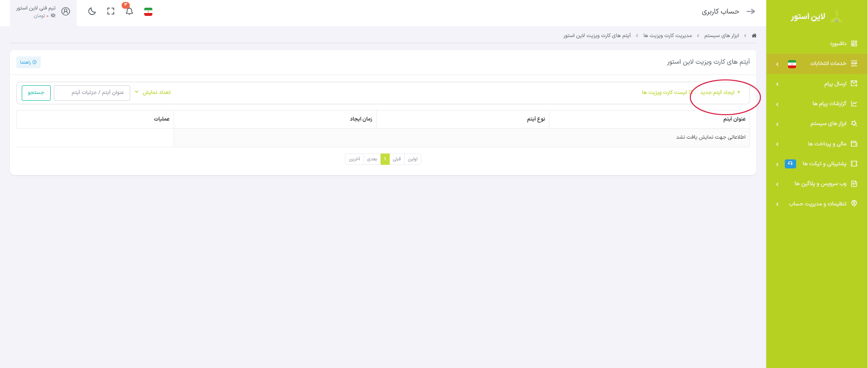Open notifications via the bell icon
This screenshot has height=368, width=868.
pos(129,11)
